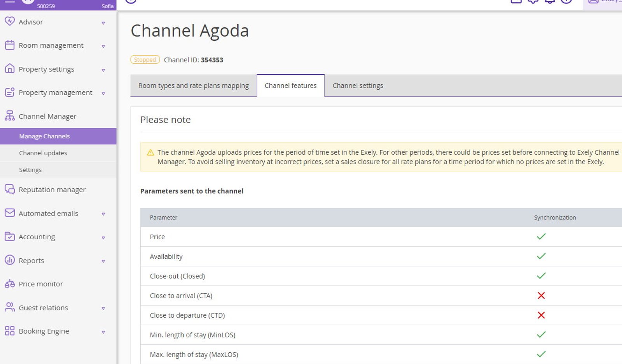The width and height of the screenshot is (622, 364).
Task: Click the Price monitor scales icon
Action: (10, 284)
